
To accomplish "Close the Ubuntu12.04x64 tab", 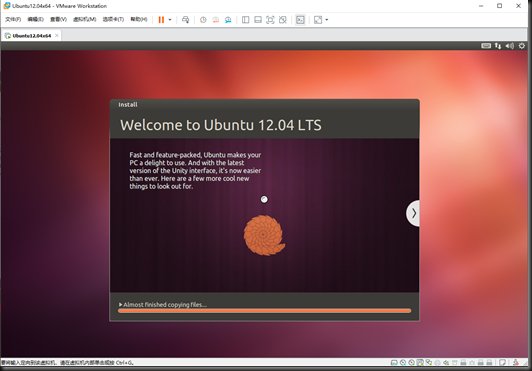I will click(x=57, y=35).
